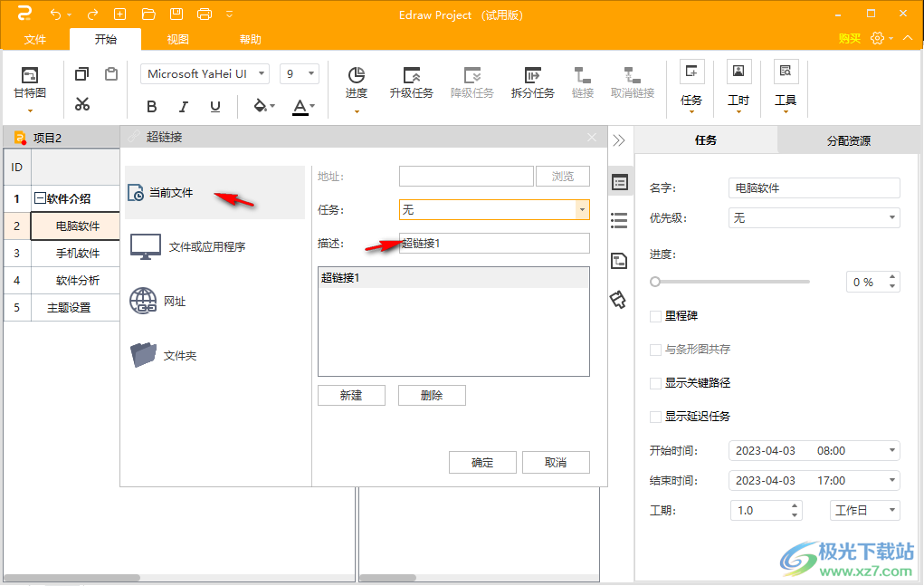The width and height of the screenshot is (924, 586).
Task: Click the scissors cut icon
Action: (x=82, y=104)
